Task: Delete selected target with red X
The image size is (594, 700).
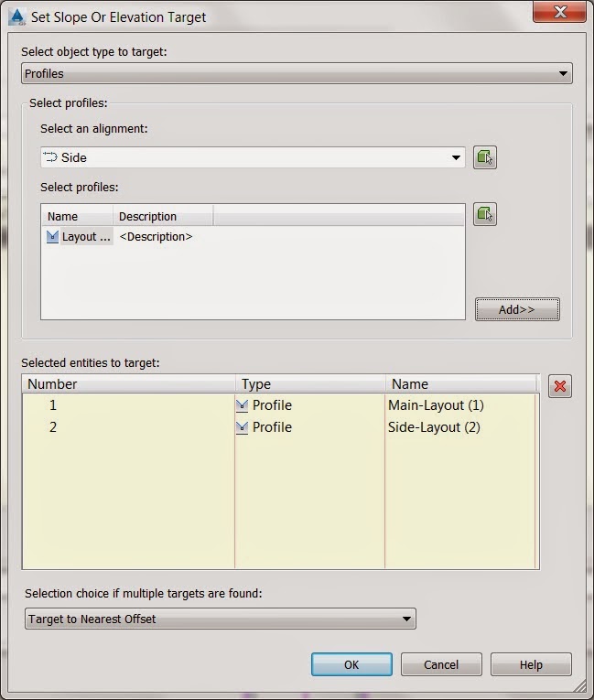Action: point(559,386)
